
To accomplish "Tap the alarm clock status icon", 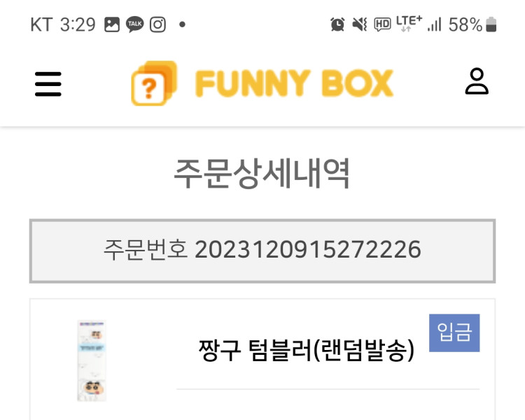I will (x=337, y=24).
